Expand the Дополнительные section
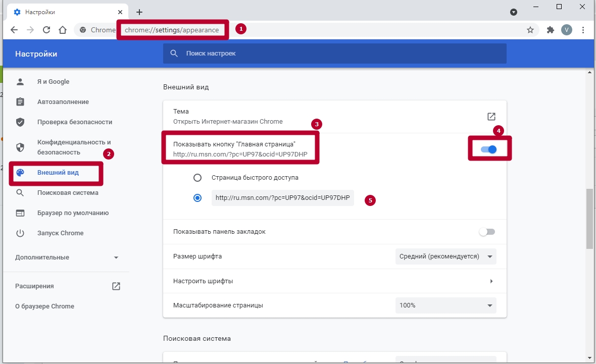This screenshot has width=596, height=364. tap(67, 257)
